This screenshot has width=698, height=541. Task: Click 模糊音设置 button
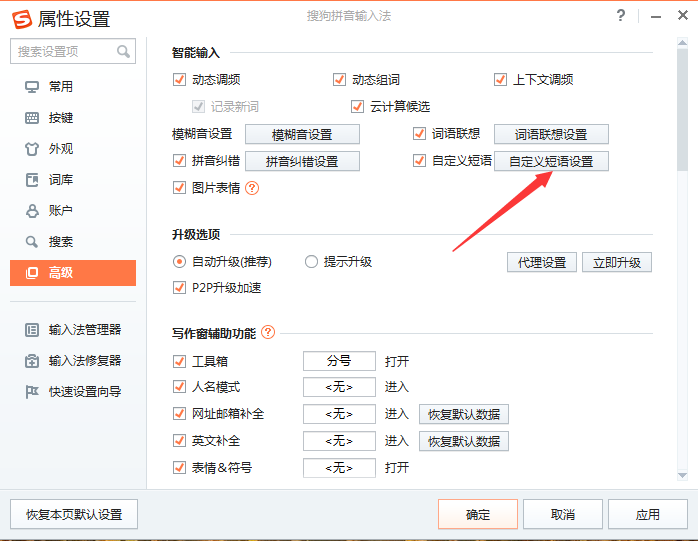(x=302, y=134)
